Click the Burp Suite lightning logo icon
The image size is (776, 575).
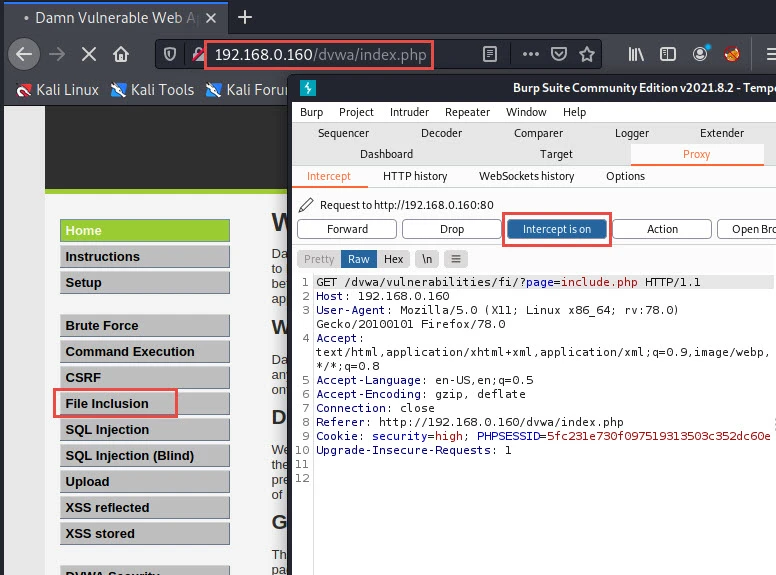click(x=308, y=88)
